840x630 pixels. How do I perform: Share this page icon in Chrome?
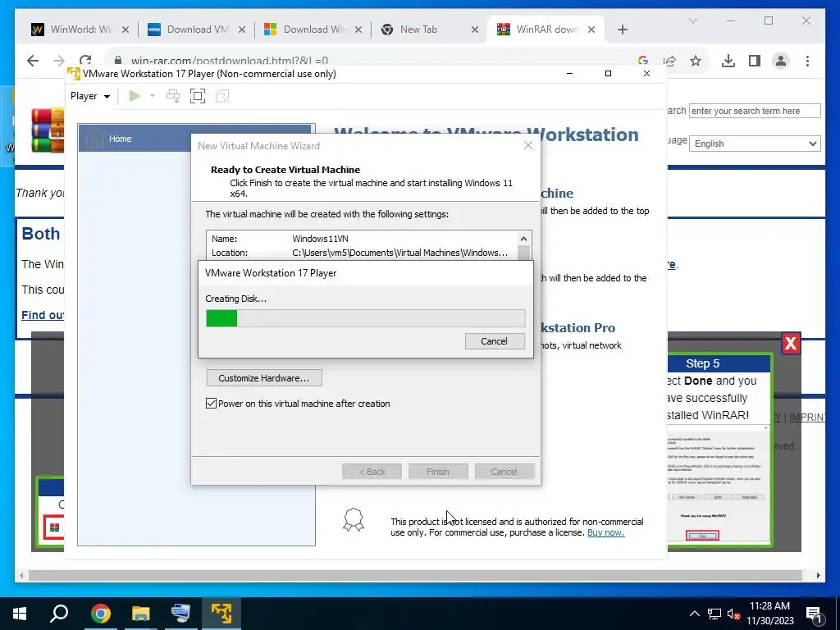tap(669, 61)
